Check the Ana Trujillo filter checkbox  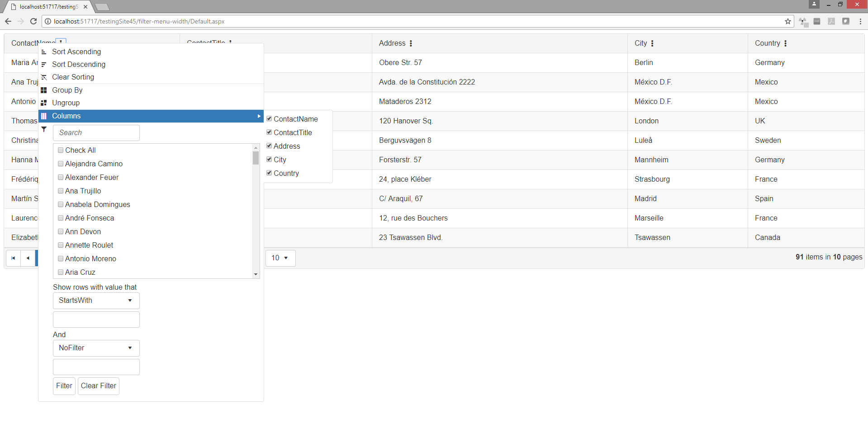(x=61, y=191)
